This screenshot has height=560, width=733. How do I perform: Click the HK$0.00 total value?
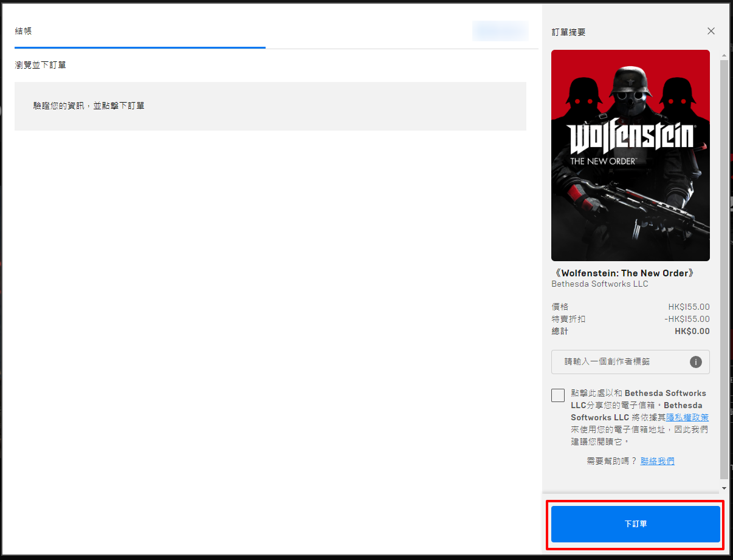[692, 331]
